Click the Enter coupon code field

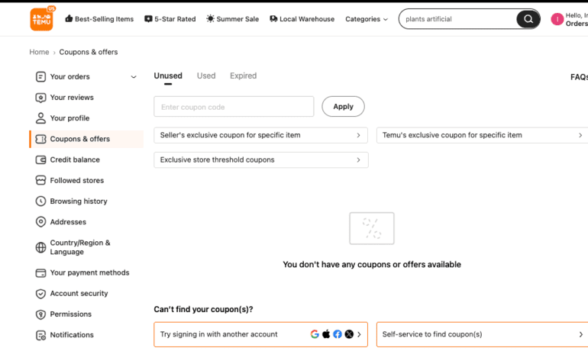pyautogui.click(x=234, y=107)
